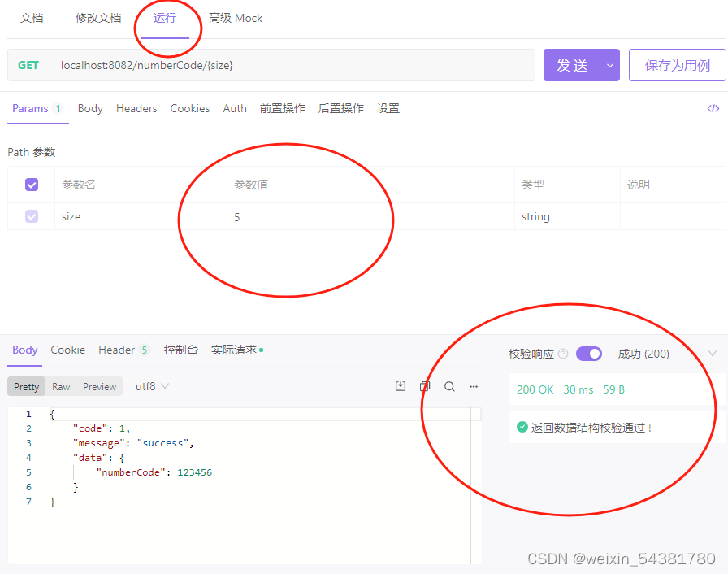Viewport: 728px width, 574px height.
Task: Switch to Raw response view
Action: pyautogui.click(x=60, y=386)
